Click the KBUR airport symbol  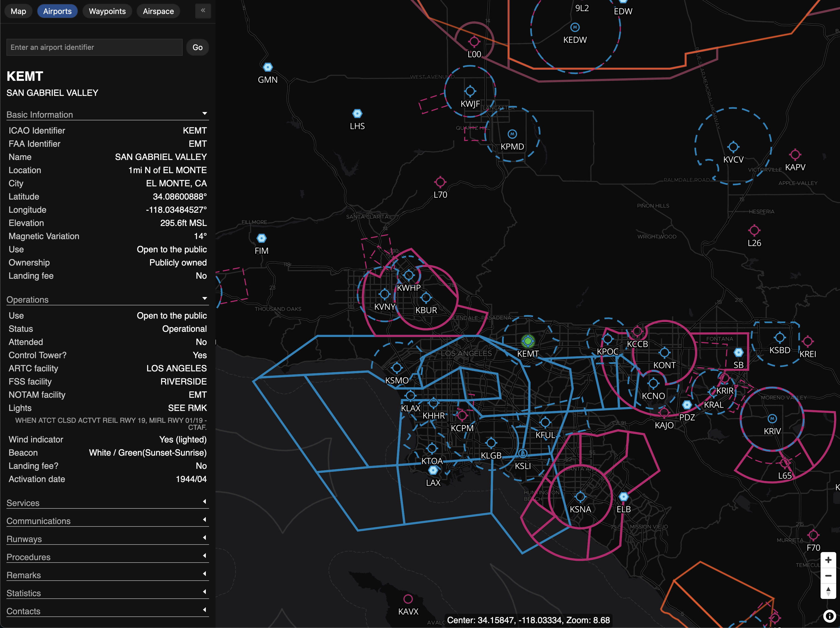tap(426, 298)
